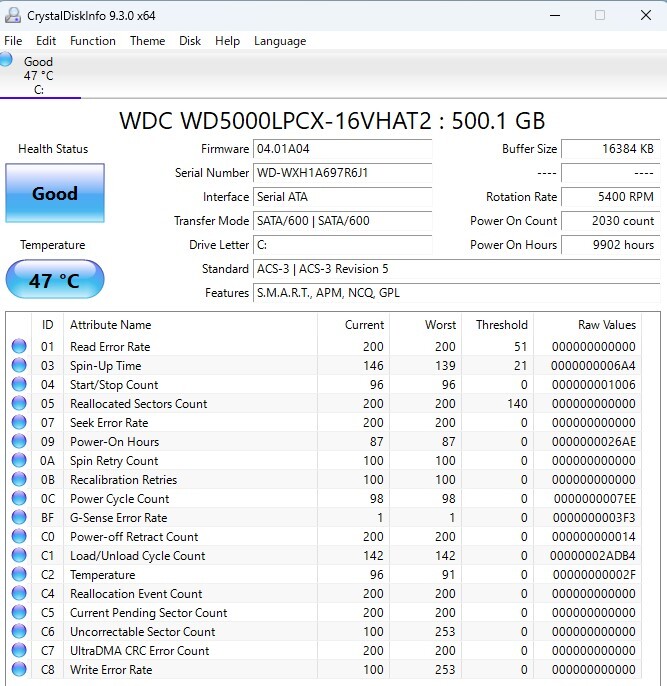Click the Transfer Mode field SATA/600
The height and width of the screenshot is (686, 667).
(342, 220)
